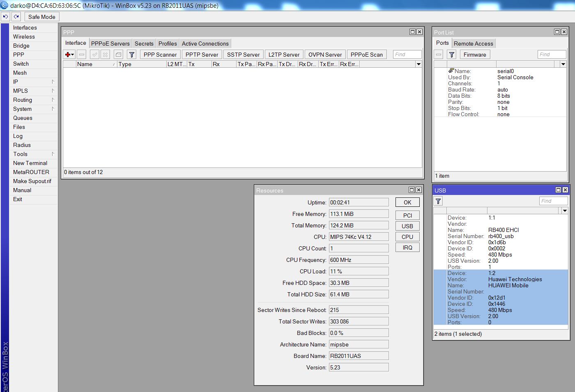This screenshot has width=575, height=392.
Task: Maximize the USB window
Action: [558, 190]
